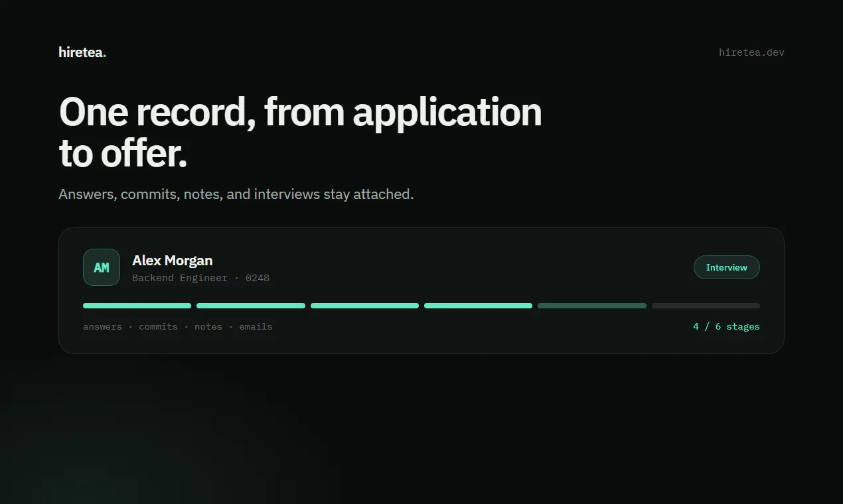Click the "Backend Engineer · 0248" subtitle

(200, 278)
